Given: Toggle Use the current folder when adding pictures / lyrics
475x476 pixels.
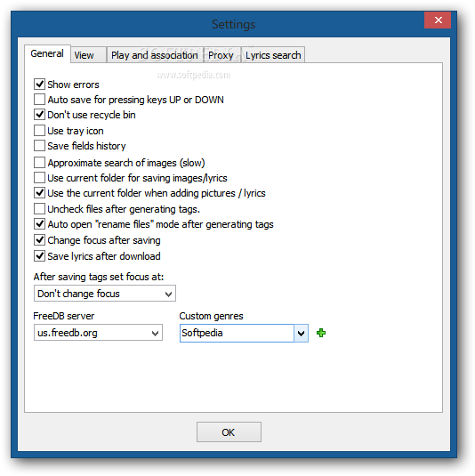Looking at the screenshot, I should tap(39, 193).
